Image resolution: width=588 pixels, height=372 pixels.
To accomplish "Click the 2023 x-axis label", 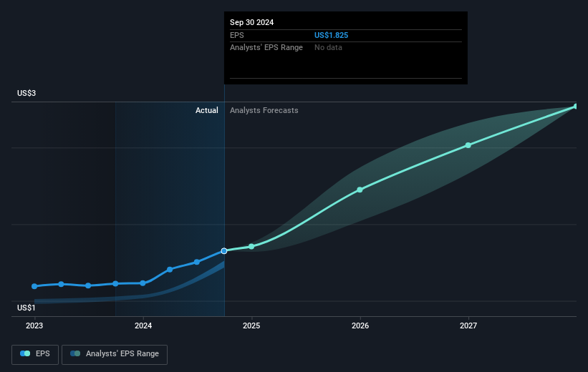I will tap(34, 325).
